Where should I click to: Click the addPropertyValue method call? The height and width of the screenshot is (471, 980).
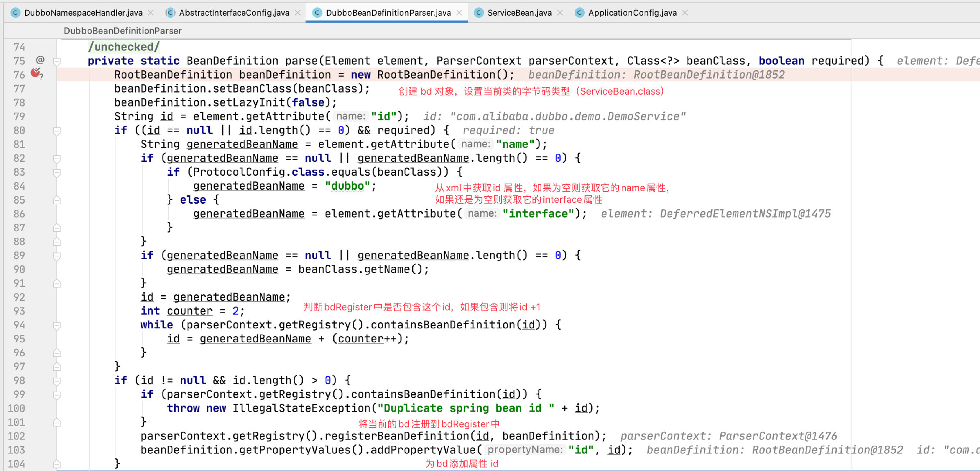[x=423, y=450]
